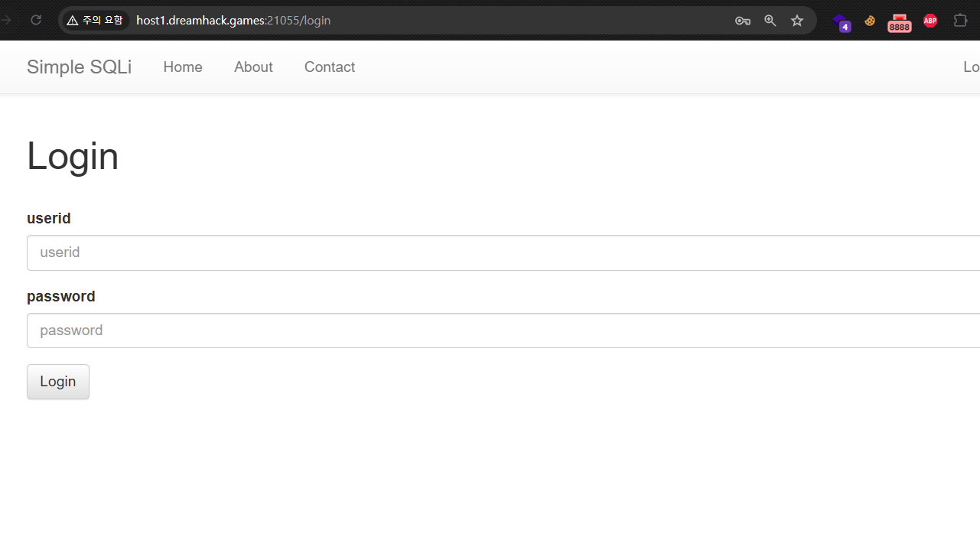Image resolution: width=980 pixels, height=534 pixels.
Task: Click the Simple SQLi brand link
Action: click(79, 67)
